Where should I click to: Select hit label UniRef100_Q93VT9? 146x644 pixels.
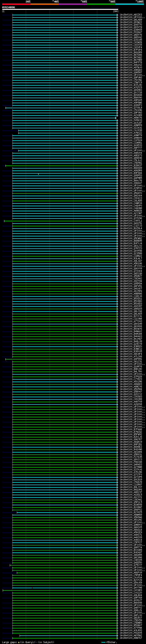point(131,27)
